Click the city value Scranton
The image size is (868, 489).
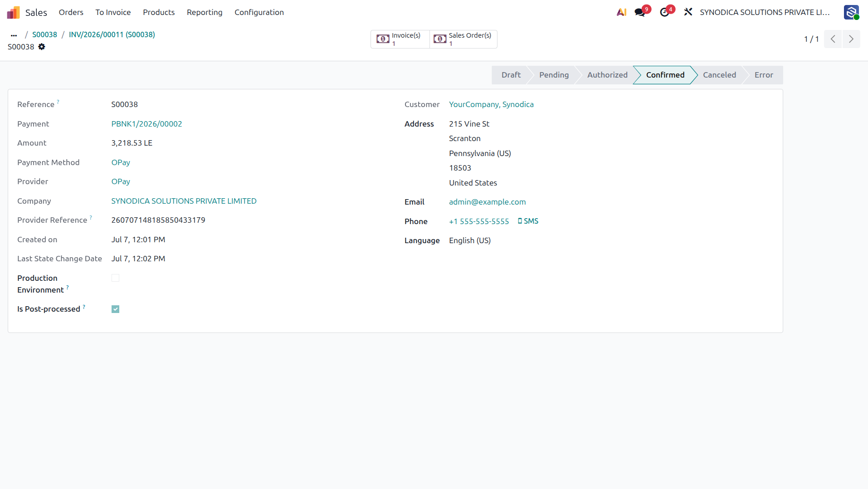click(x=465, y=138)
